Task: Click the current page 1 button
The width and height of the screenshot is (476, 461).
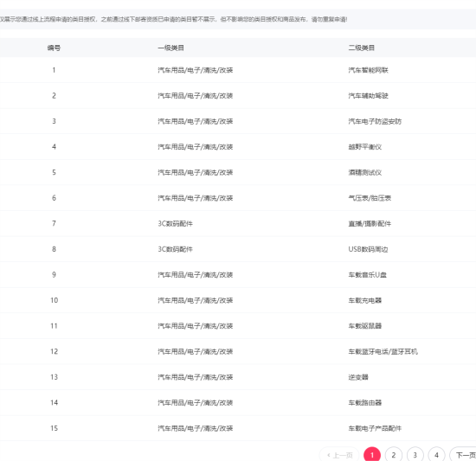Action: [x=372, y=455]
